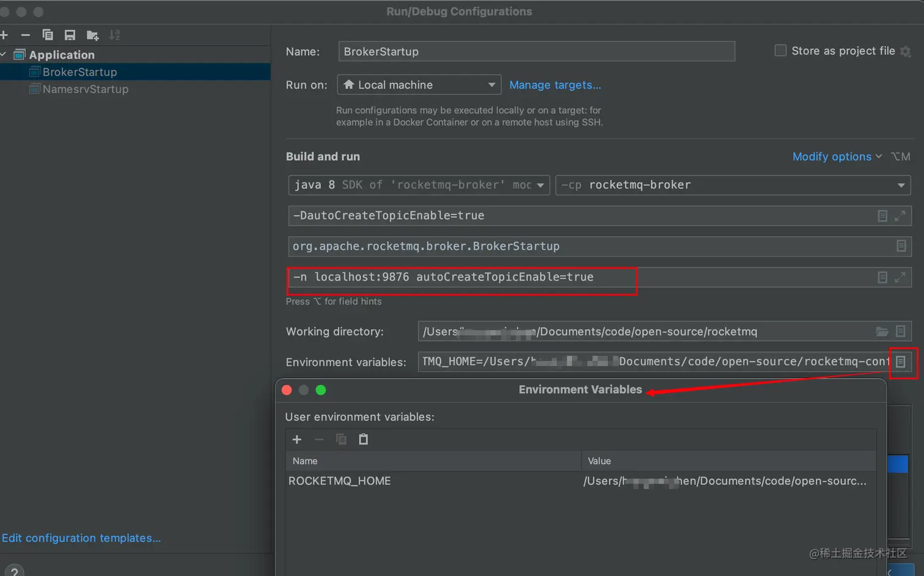Sort configurations alphabetically
The image size is (924, 576).
pos(114,35)
